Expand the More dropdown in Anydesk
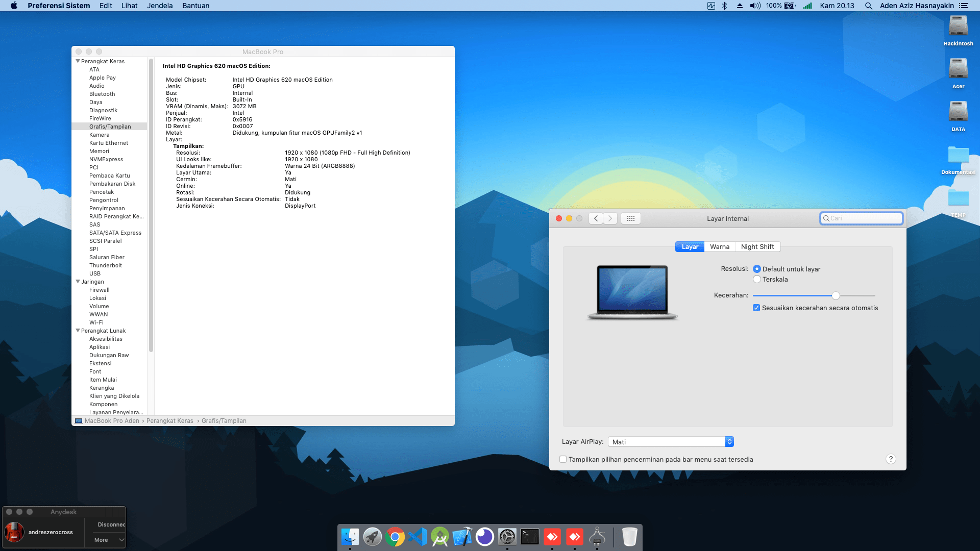 click(x=109, y=540)
